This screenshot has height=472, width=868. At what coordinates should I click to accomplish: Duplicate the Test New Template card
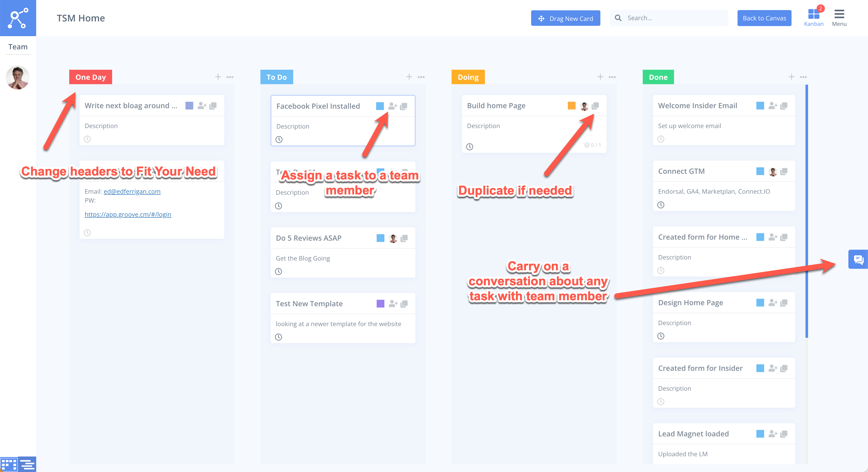coord(404,304)
